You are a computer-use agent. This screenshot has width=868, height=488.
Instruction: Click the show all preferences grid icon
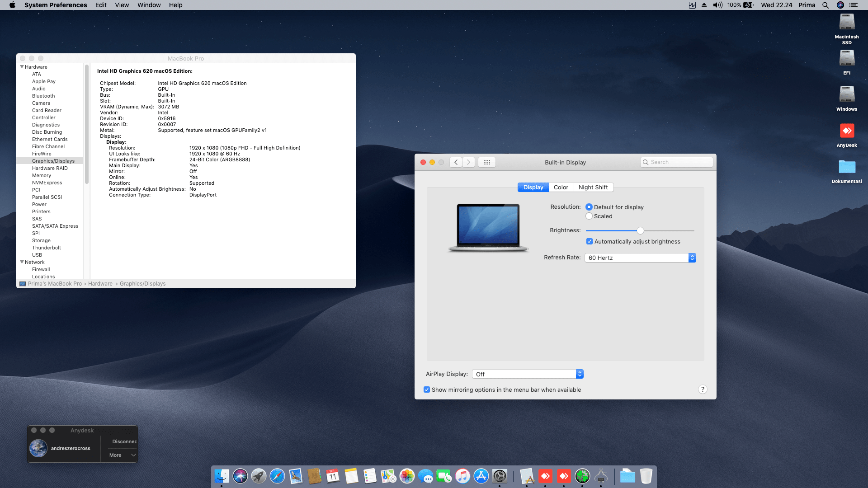[x=486, y=162]
